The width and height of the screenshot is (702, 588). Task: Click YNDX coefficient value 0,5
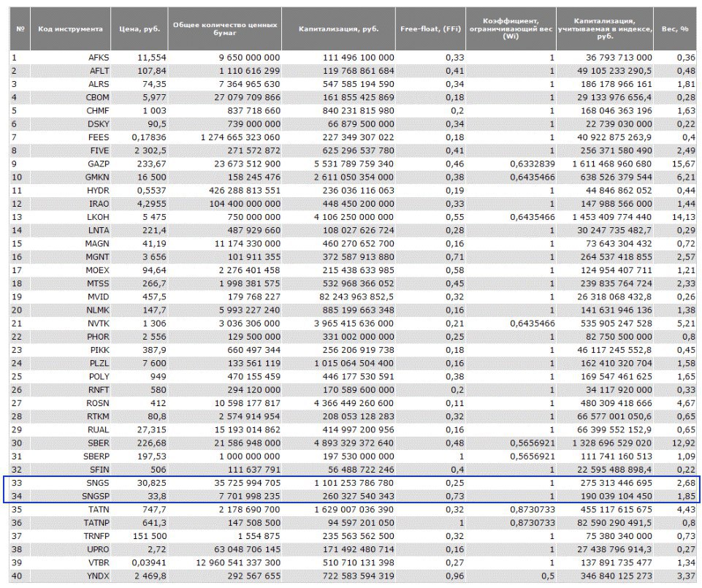(548, 576)
